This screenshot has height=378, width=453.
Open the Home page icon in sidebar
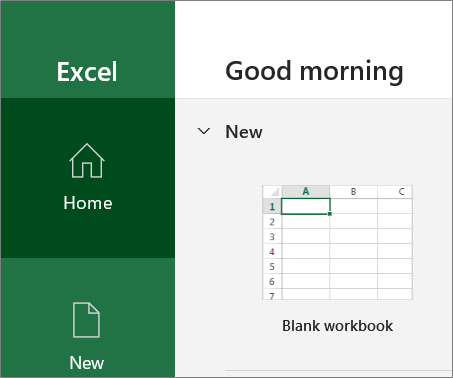[87, 160]
